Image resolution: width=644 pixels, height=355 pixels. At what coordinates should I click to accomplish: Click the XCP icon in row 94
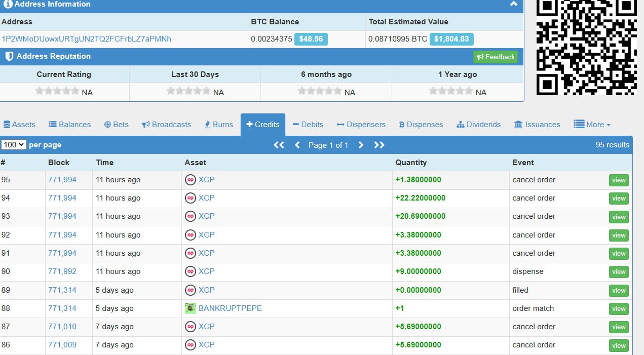[x=191, y=198]
